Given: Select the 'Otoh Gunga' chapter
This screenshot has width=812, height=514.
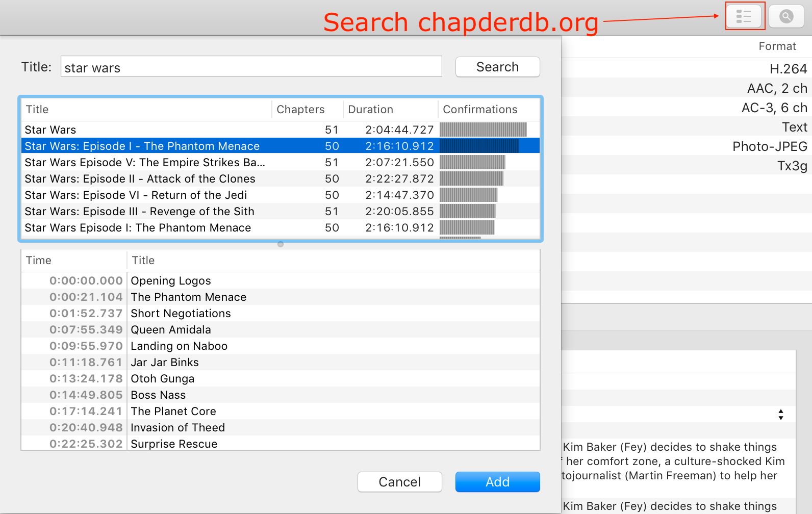Looking at the screenshot, I should pyautogui.click(x=281, y=378).
